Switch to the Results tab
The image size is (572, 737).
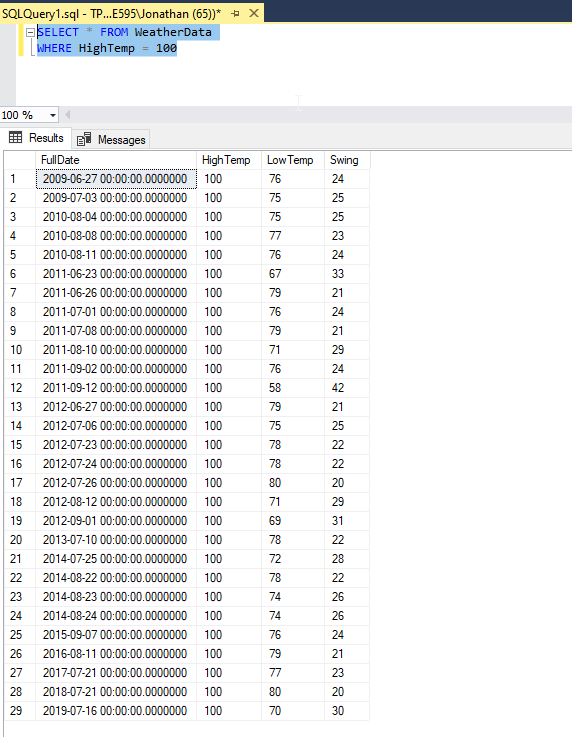(36, 138)
